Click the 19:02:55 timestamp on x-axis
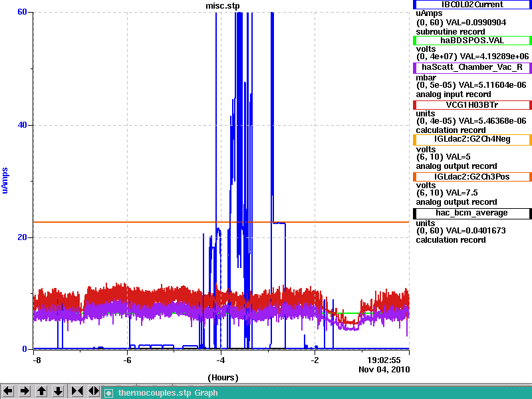Image resolution: width=532 pixels, height=399 pixels. (x=384, y=360)
